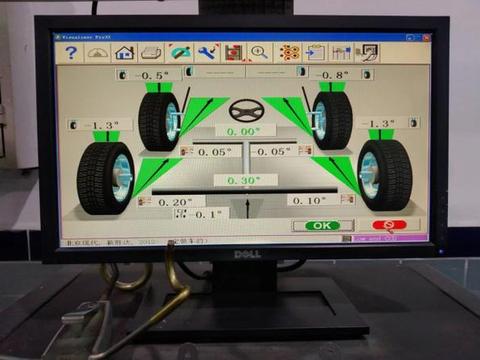
Task: Click the front-left tire graphic
Action: (x=159, y=122)
